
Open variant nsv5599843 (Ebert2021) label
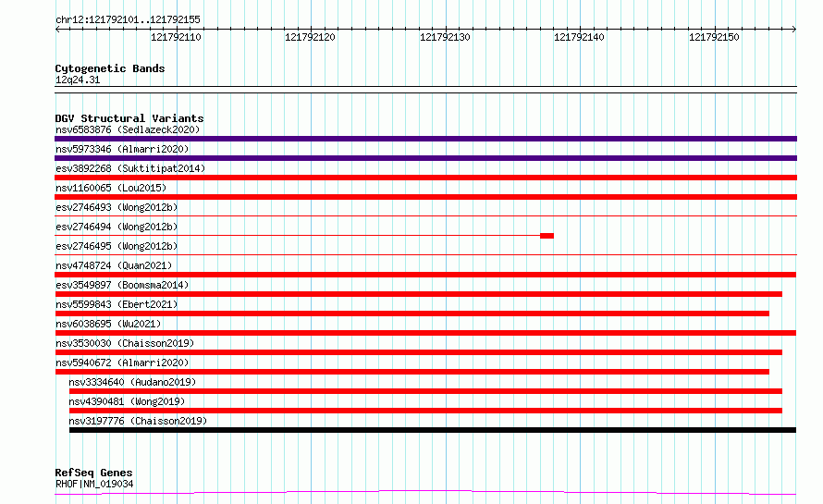point(117,304)
